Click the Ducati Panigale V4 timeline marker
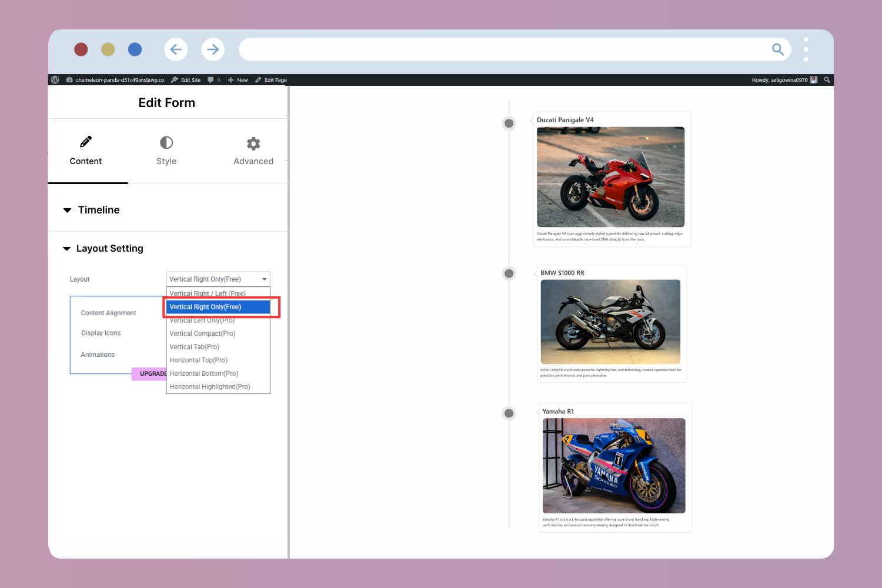The image size is (882, 588). click(x=509, y=123)
